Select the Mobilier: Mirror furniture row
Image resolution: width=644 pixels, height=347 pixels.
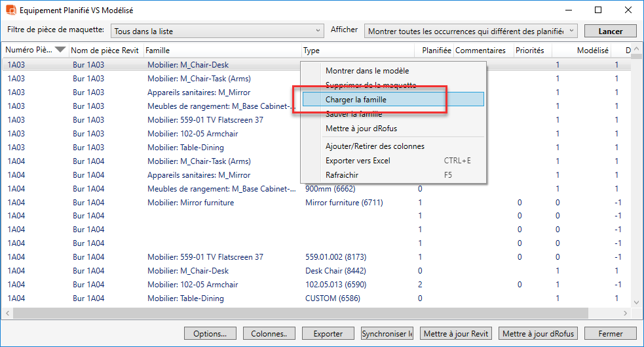click(191, 203)
